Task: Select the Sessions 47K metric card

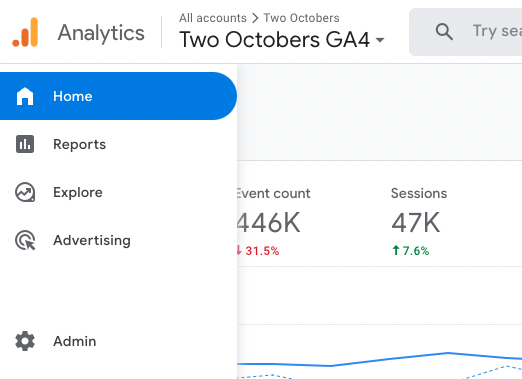Action: 419,222
